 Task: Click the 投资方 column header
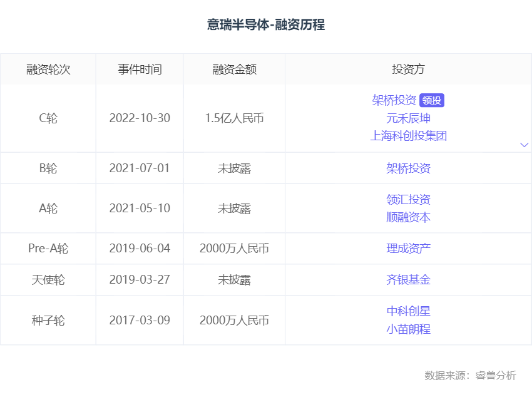pyautogui.click(x=408, y=70)
